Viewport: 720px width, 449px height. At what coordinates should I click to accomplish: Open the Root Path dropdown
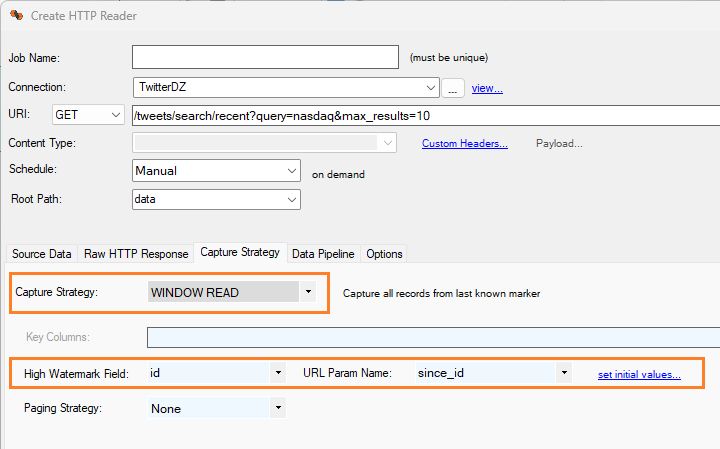pos(216,200)
